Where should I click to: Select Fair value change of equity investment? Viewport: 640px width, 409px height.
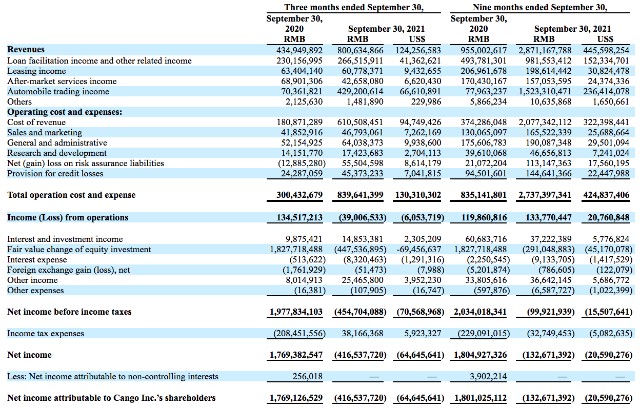tap(79, 249)
